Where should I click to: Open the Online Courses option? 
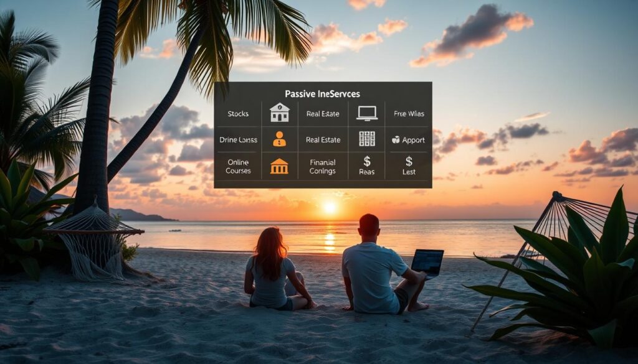238,167
